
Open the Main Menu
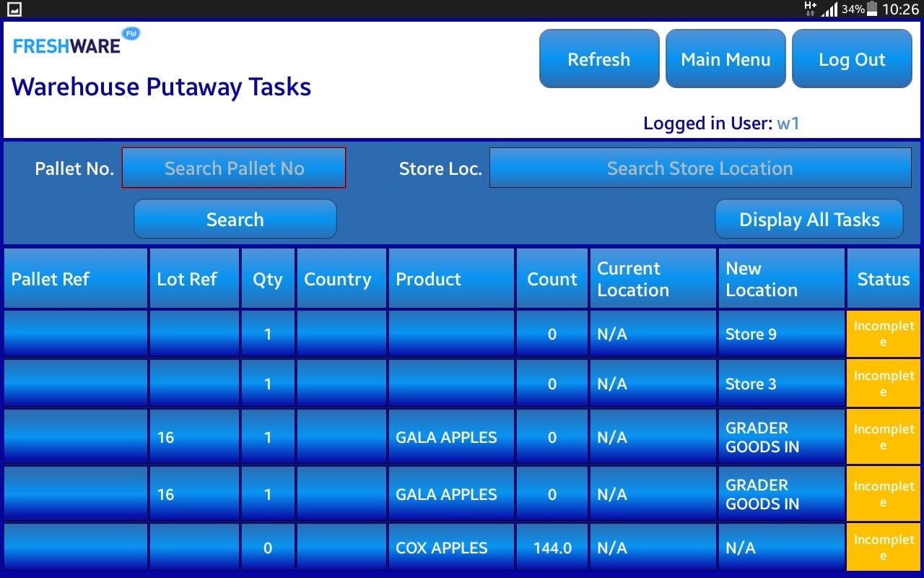click(x=725, y=59)
